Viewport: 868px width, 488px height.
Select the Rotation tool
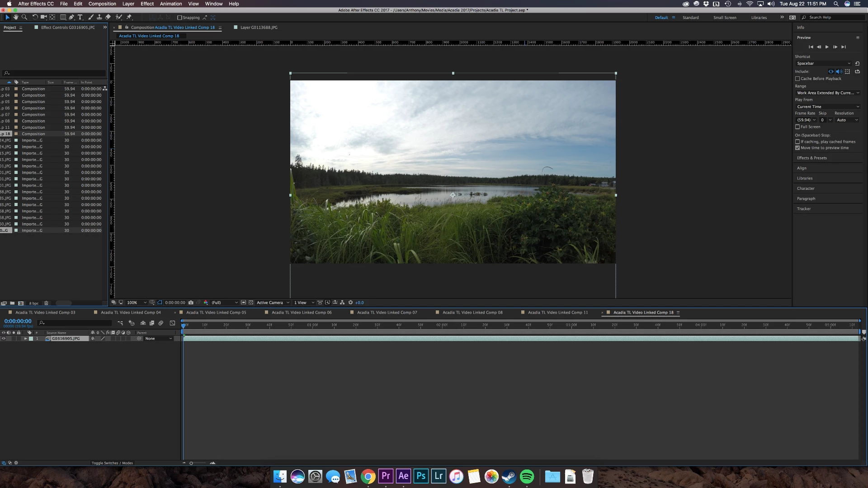pos(35,17)
